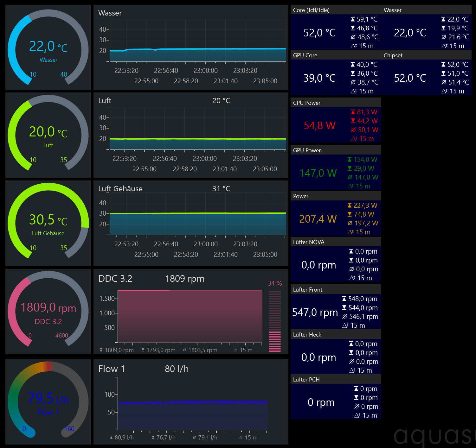
Task: Click the average icon beside 21,6 °C
Action: (x=444, y=37)
